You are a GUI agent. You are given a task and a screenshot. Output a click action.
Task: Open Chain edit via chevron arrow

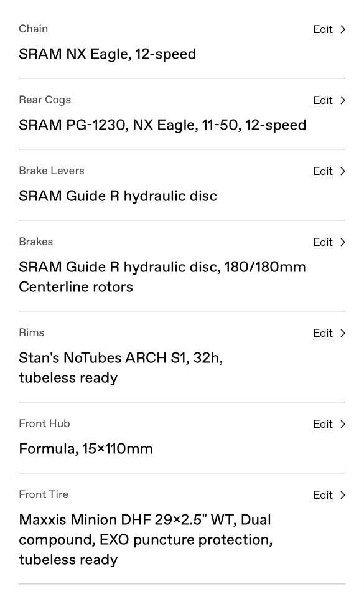point(343,29)
